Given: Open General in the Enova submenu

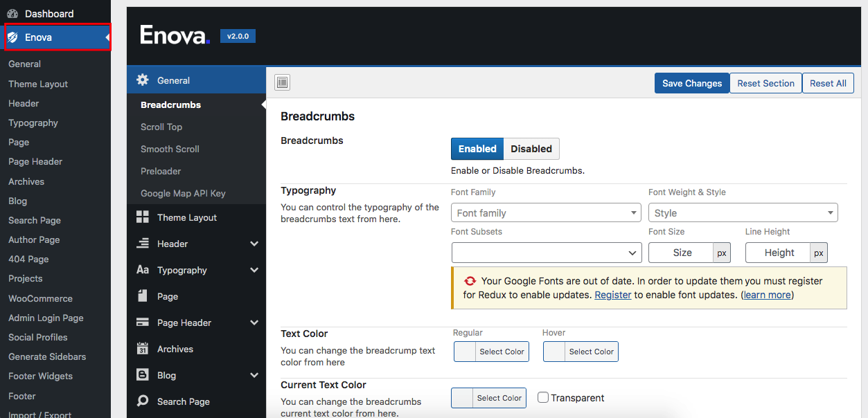Looking at the screenshot, I should 25,64.
